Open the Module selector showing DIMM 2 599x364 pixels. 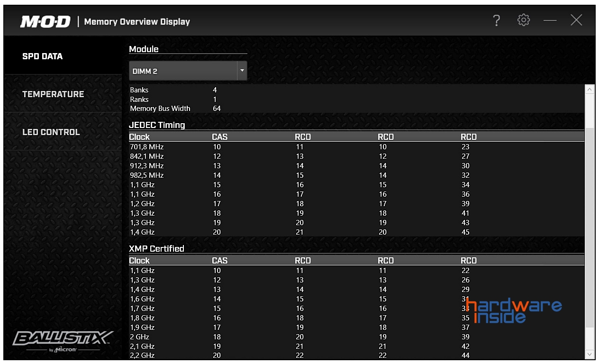[x=183, y=71]
